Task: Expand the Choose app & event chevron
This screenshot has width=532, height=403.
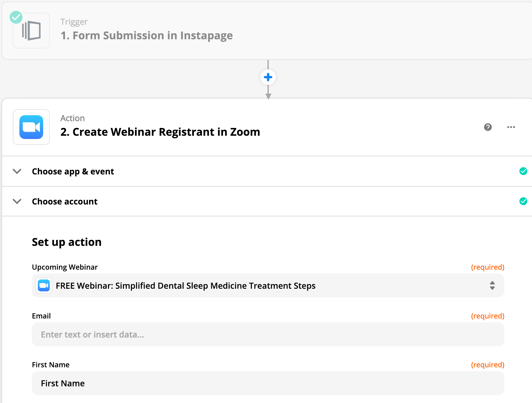Action: pos(17,171)
